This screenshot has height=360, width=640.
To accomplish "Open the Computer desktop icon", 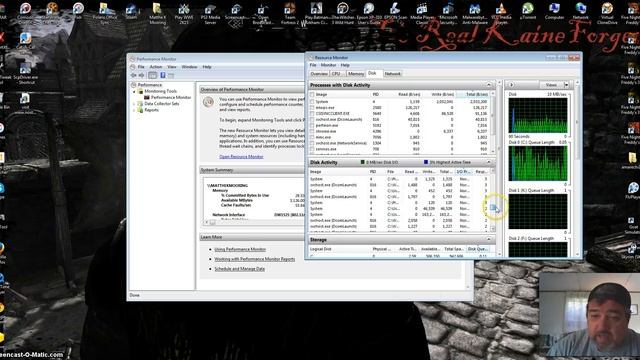I will click(554, 12).
